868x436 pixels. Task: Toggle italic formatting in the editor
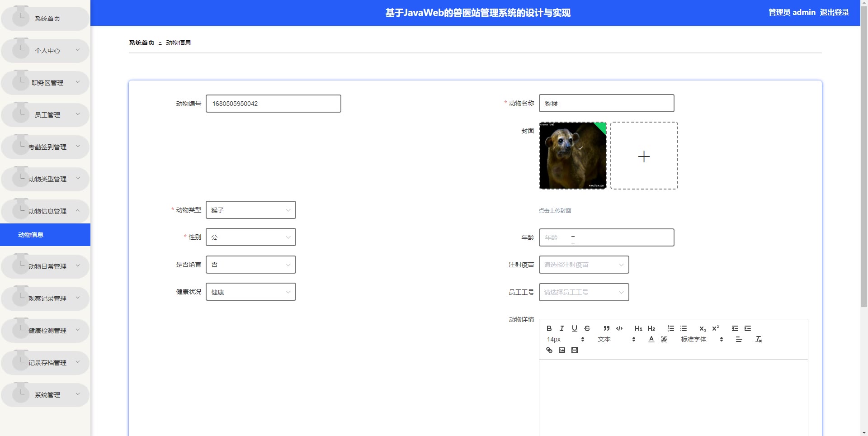561,328
